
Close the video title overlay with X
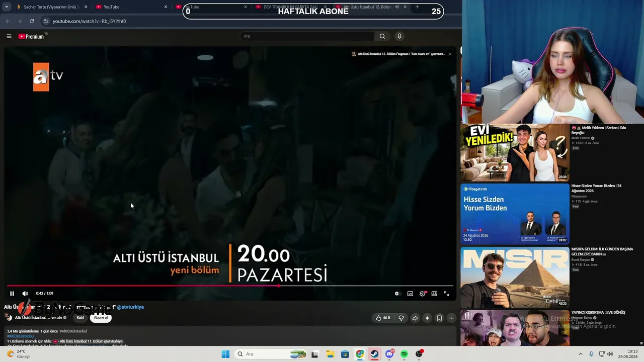coord(450,54)
